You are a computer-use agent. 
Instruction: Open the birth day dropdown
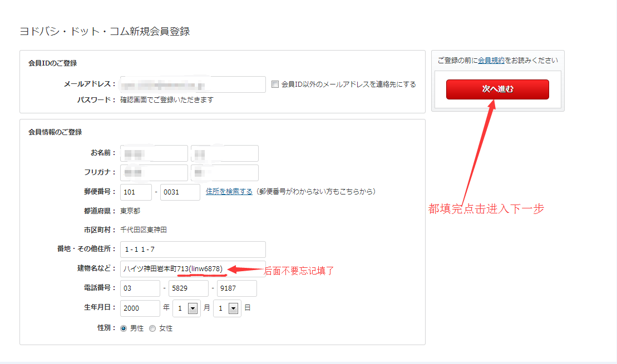pyautogui.click(x=227, y=308)
